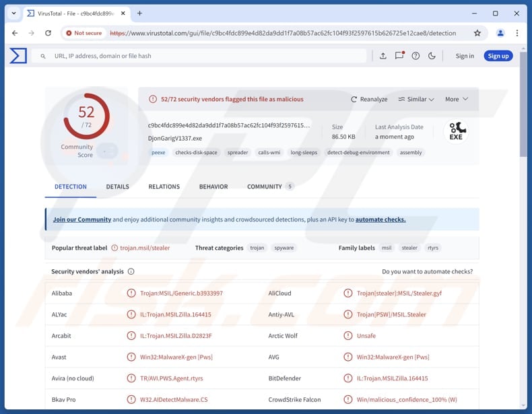Click the Arcabit detection alert icon
Image resolution: width=532 pixels, height=414 pixels.
coord(131,336)
